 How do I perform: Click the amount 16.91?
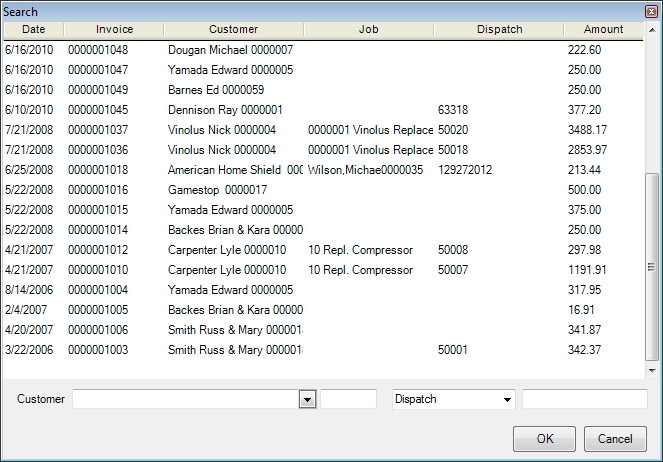click(581, 310)
